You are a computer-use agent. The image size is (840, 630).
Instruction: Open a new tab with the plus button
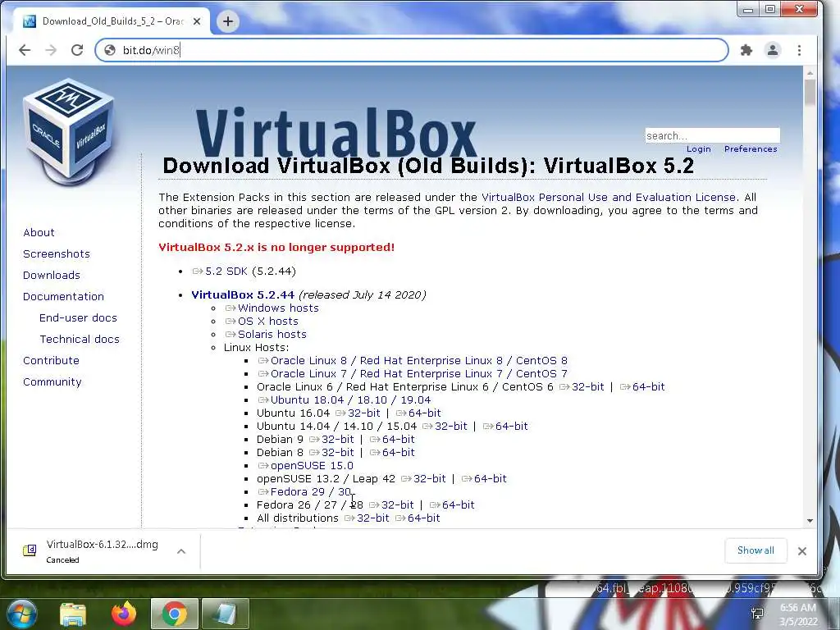228,21
